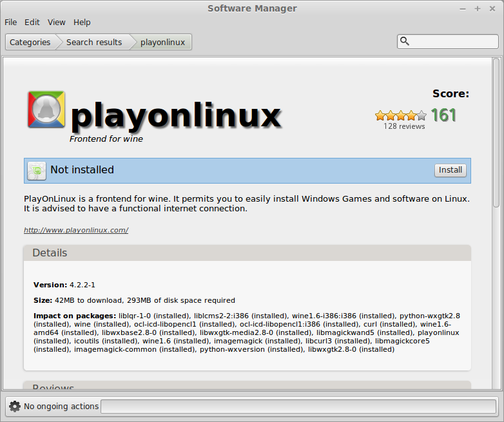
Task: Click the PlayOnLinux description paragraph
Action: point(247,204)
